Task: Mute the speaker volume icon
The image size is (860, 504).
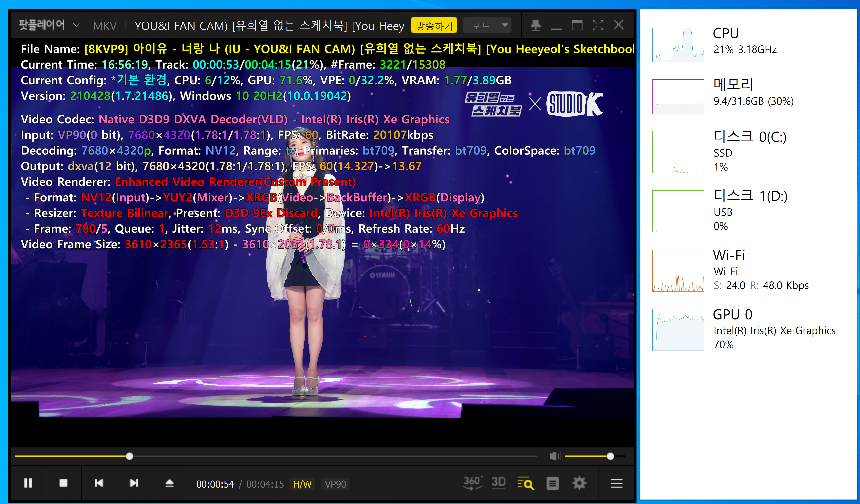Action: click(555, 456)
